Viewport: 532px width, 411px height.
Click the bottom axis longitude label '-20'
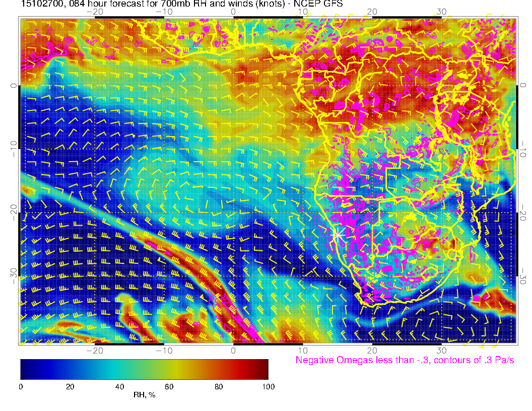point(95,351)
